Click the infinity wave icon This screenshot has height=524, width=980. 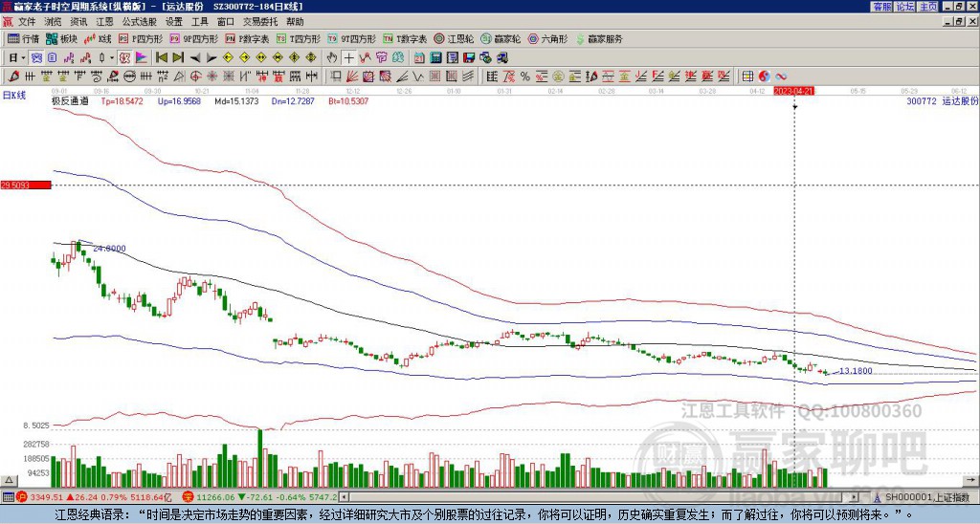[781, 76]
